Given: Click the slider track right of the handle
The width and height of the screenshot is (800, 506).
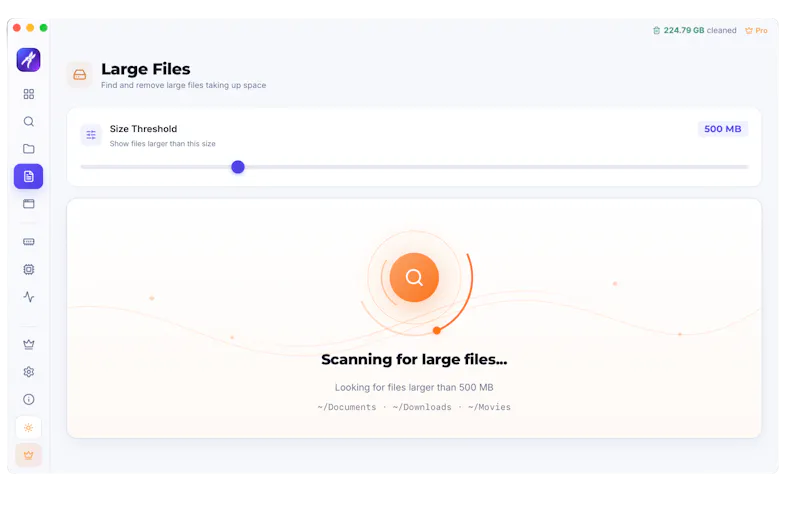Looking at the screenshot, I should click(496, 167).
